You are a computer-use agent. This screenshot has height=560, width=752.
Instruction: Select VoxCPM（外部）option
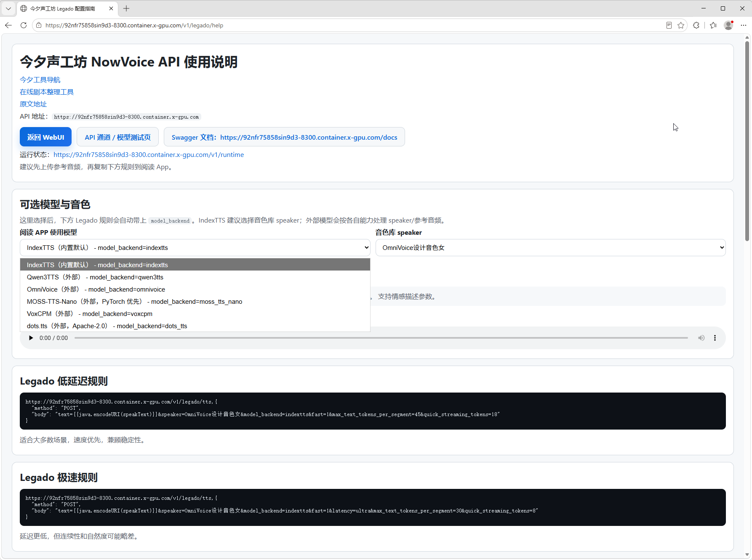(x=195, y=314)
